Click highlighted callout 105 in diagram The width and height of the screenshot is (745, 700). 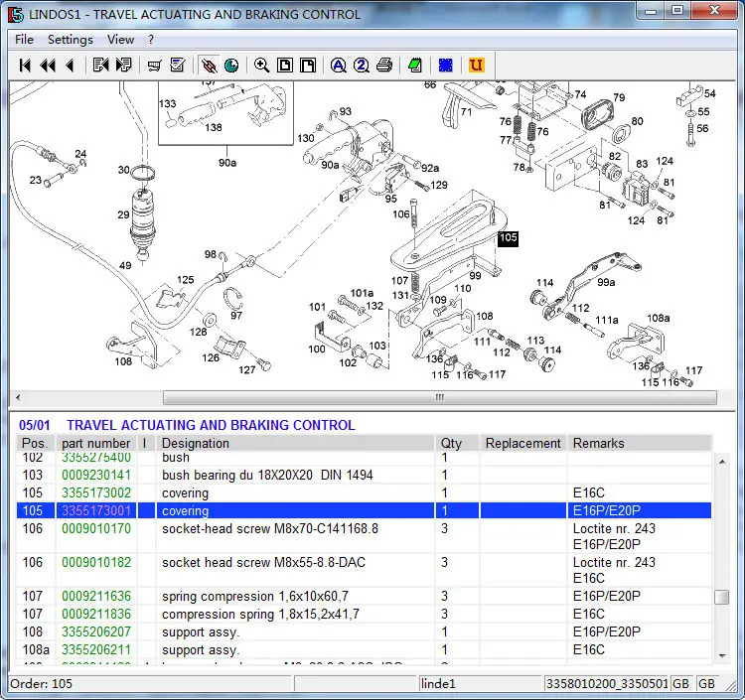pos(508,238)
